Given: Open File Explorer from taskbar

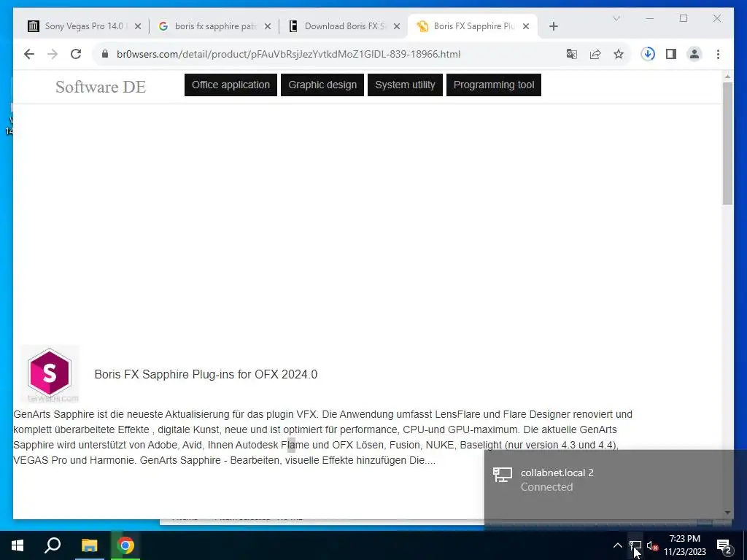Looking at the screenshot, I should coord(89,545).
